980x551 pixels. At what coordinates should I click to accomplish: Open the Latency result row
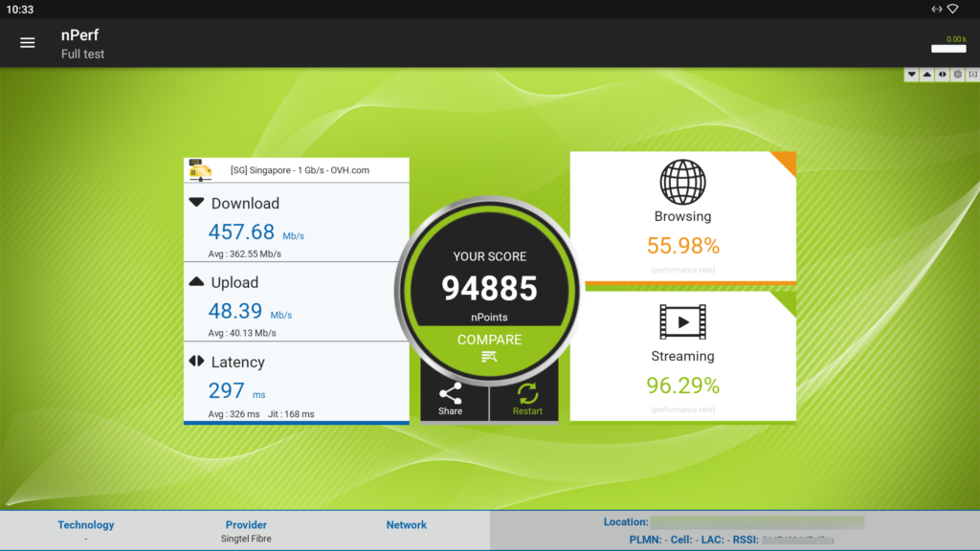[297, 382]
